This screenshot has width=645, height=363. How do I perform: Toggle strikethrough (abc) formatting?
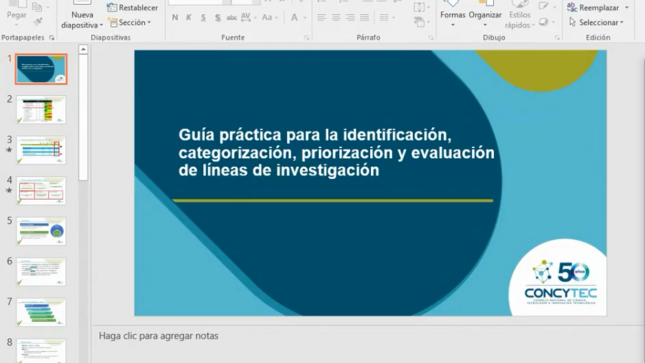(232, 17)
